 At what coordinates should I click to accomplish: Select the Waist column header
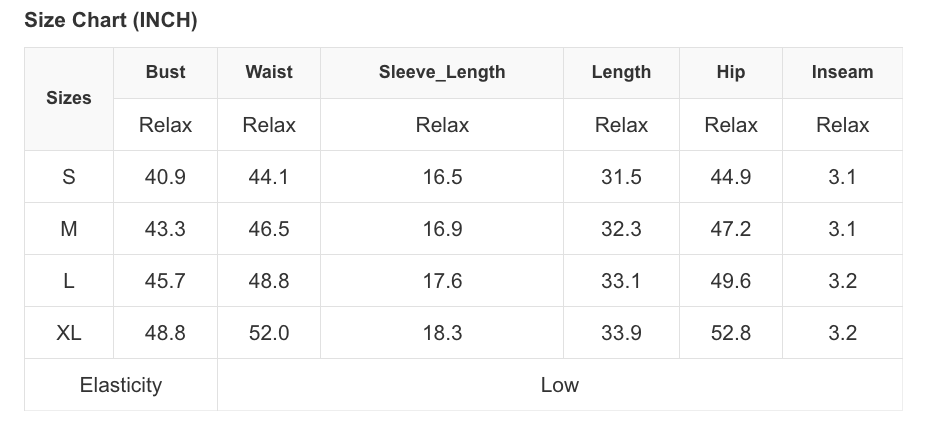click(x=269, y=72)
